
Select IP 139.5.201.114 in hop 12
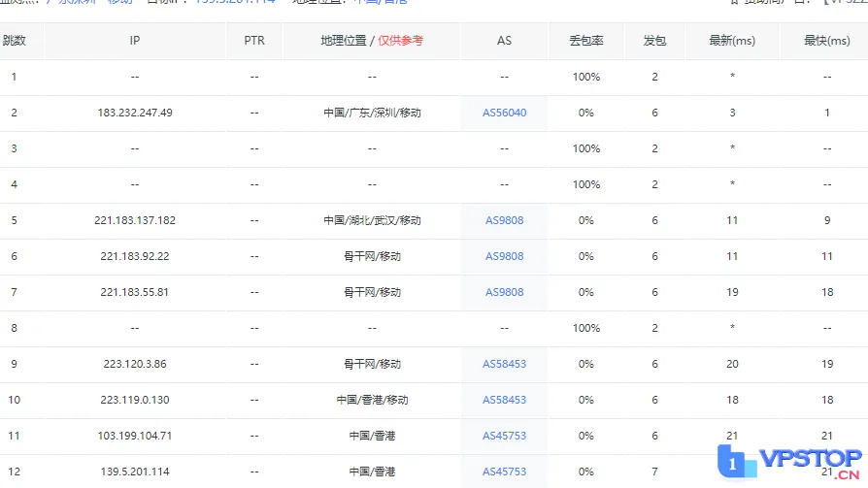tap(135, 472)
